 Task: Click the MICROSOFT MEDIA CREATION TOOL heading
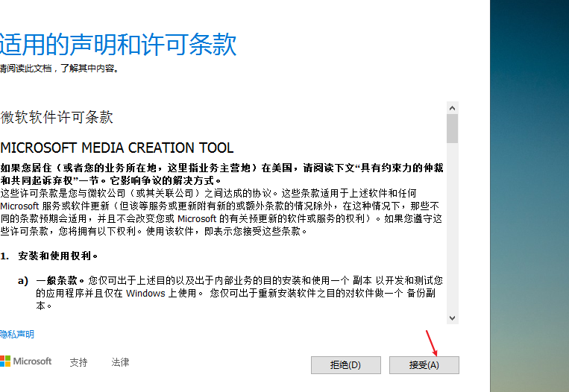pos(117,148)
